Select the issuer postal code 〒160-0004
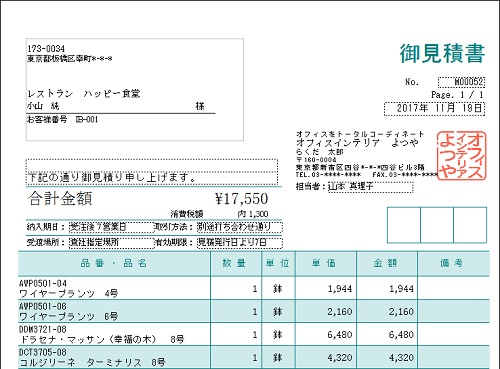 [x=316, y=160]
